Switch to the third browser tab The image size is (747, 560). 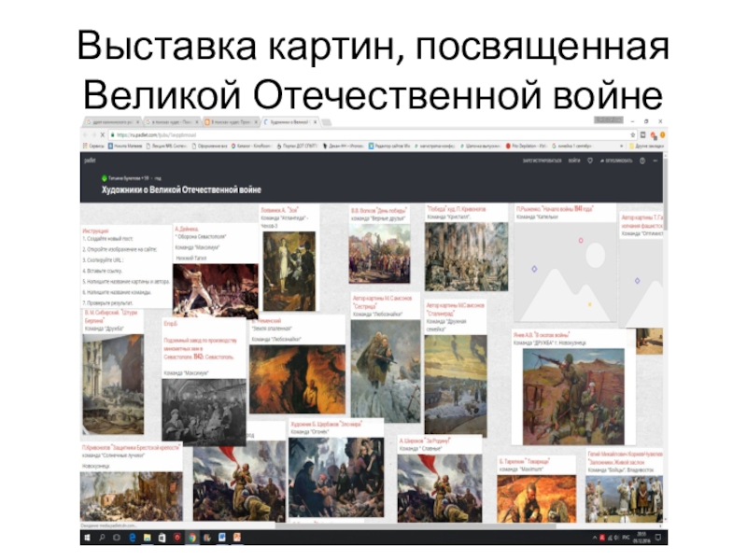[232, 122]
